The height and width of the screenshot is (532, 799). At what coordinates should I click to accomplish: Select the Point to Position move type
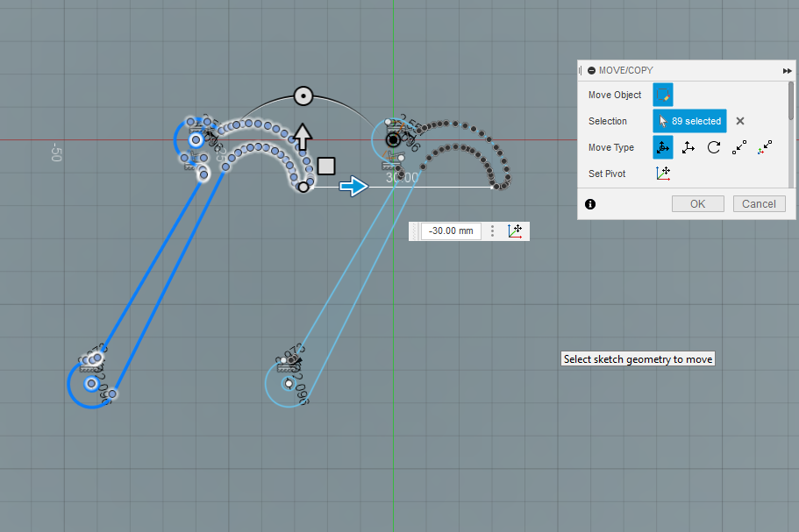tap(765, 147)
